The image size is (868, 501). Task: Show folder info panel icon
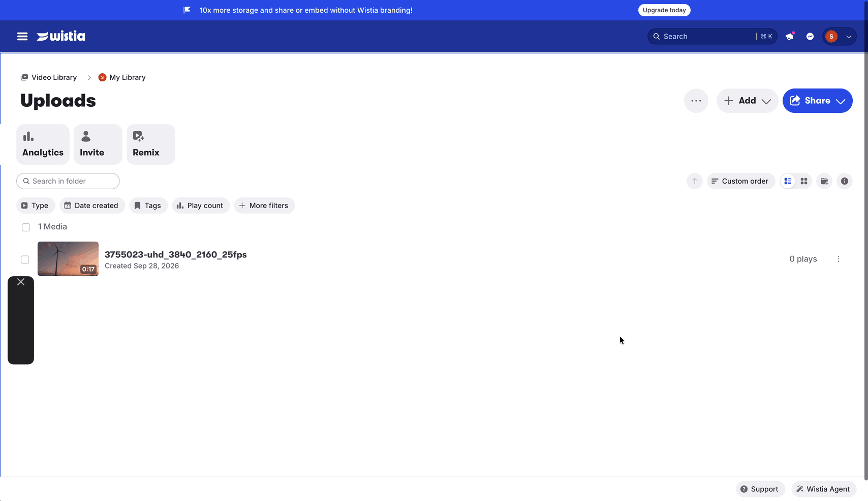[845, 181]
